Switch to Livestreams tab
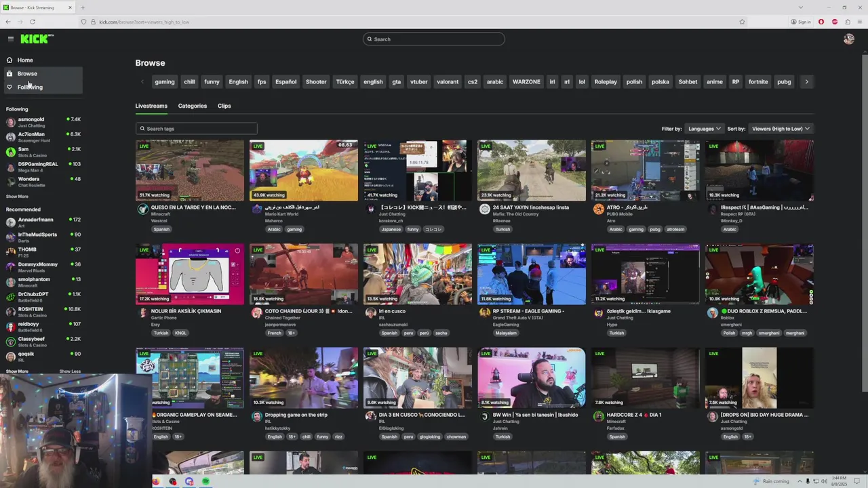868x488 pixels. click(151, 106)
